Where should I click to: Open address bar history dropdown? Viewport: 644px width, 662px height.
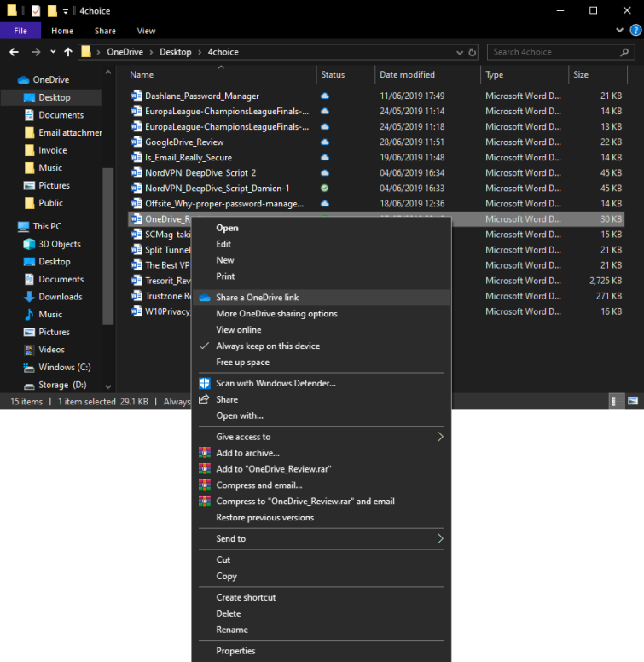pyautogui.click(x=460, y=52)
